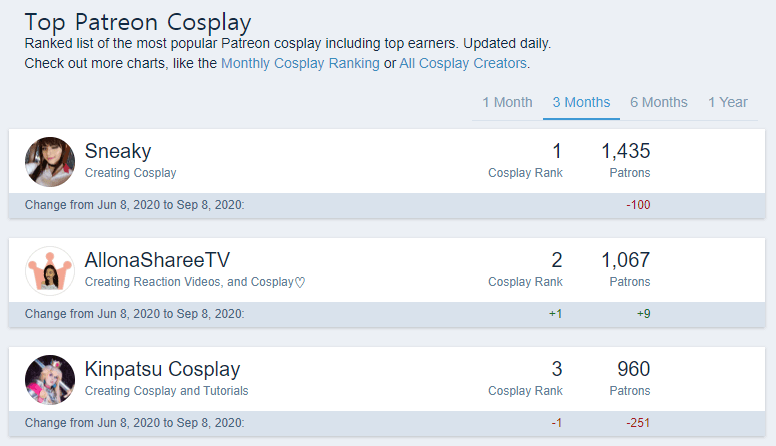Open AllonaShareeTV's crown avatar
Screen dimensions: 776x446
coord(50,271)
